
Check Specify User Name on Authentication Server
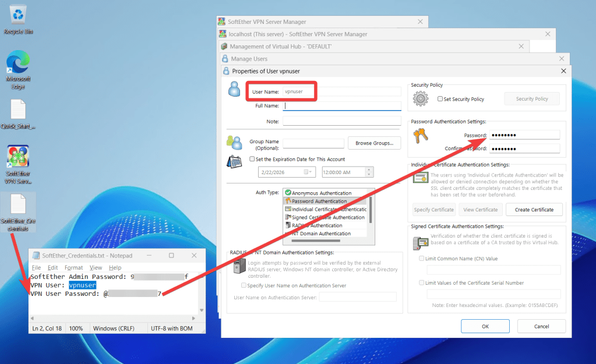[x=244, y=285]
